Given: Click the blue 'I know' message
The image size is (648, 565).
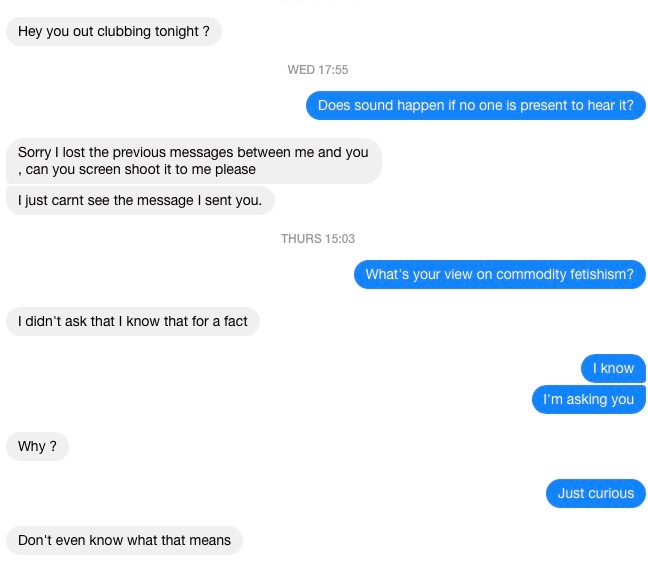Looking at the screenshot, I should [x=613, y=368].
